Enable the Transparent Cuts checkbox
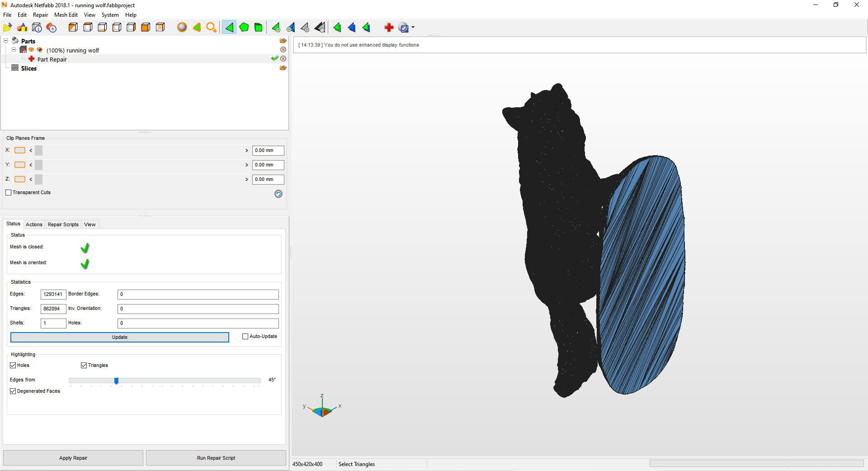 9,193
